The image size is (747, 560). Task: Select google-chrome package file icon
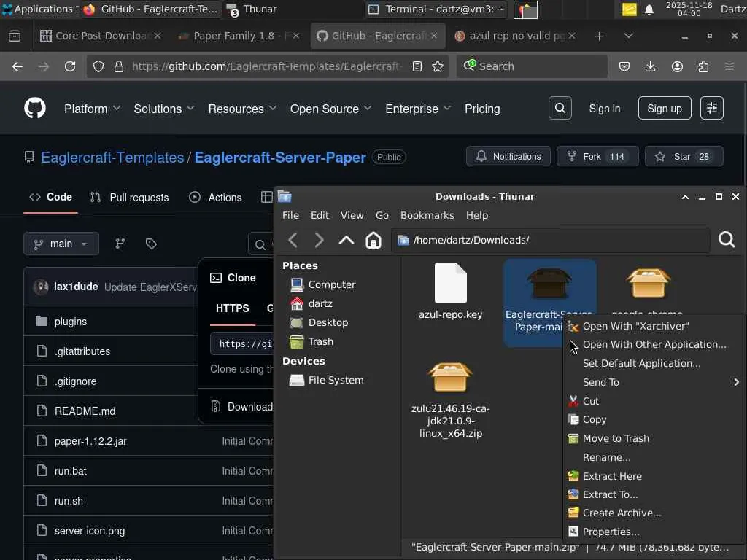[x=648, y=283]
